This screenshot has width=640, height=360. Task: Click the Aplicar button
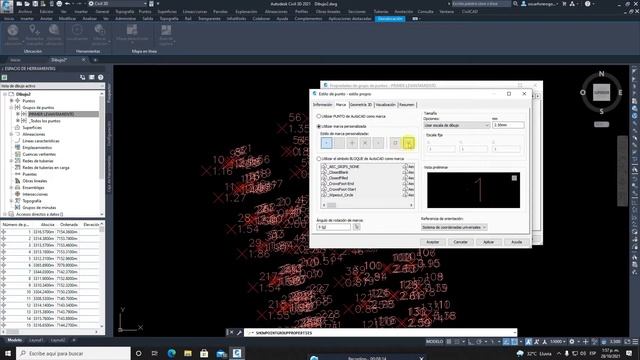pyautogui.click(x=489, y=242)
